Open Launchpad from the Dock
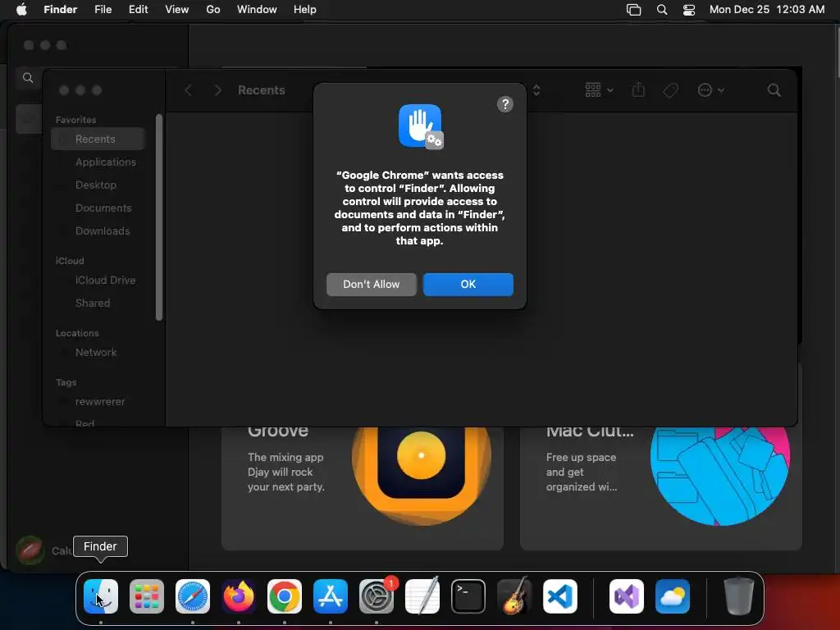The width and height of the screenshot is (840, 630). 147,596
